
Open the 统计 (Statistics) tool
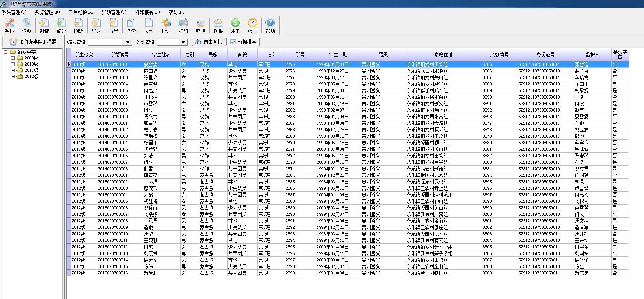point(166,25)
